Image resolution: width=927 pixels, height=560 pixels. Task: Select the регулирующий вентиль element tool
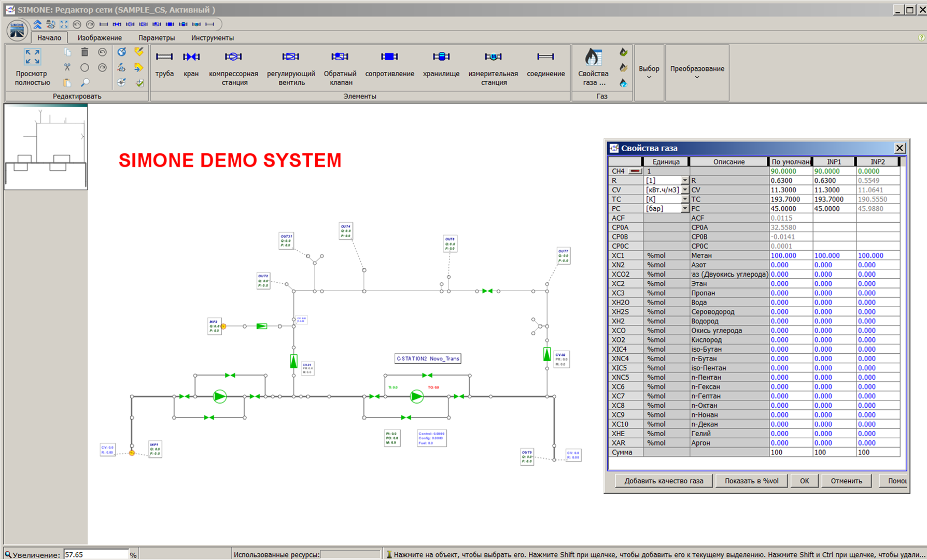tap(291, 68)
